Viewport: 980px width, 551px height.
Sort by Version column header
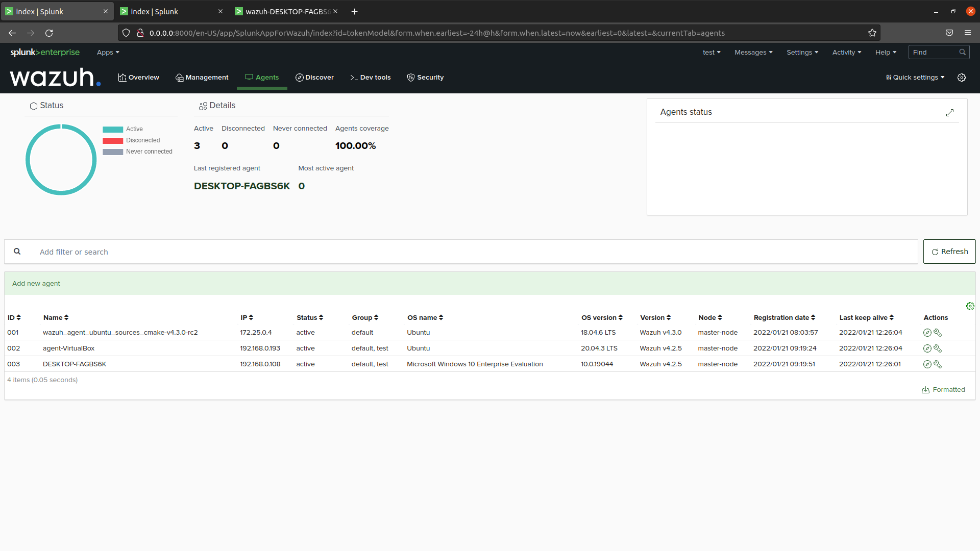(655, 318)
